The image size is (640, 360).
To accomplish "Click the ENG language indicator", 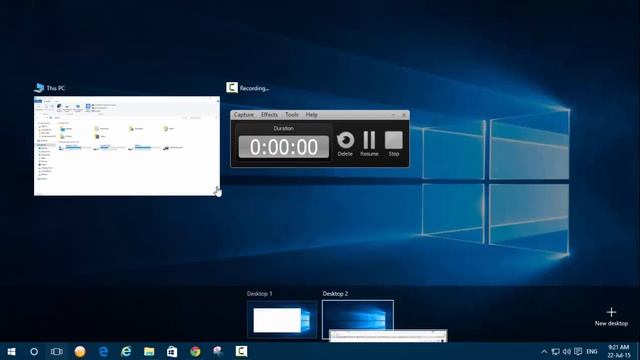I will pos(592,351).
